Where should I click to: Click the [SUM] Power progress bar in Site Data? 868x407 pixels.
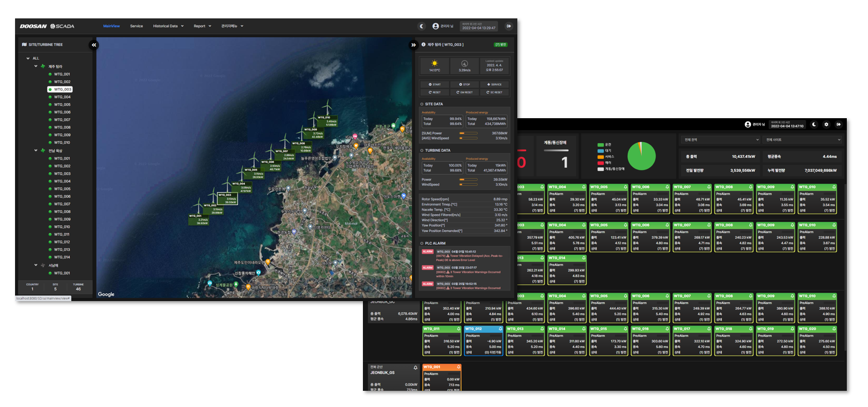468,133
